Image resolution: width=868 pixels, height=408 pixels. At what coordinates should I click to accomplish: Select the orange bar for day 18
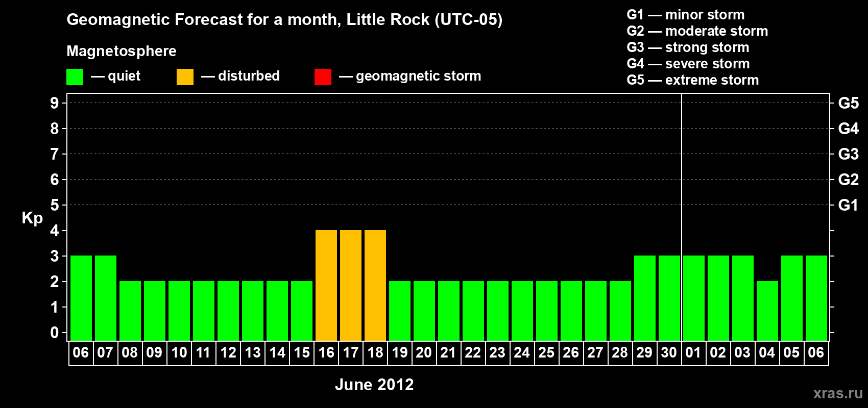[375, 285]
